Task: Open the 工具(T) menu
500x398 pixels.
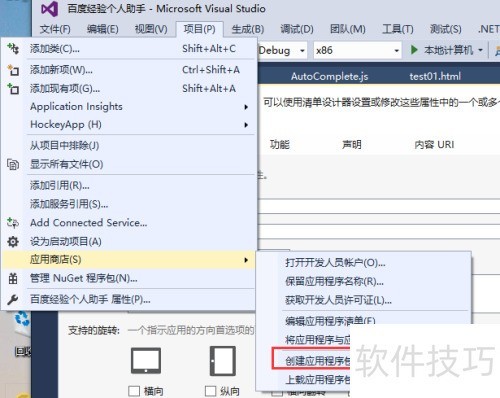Action: 398,29
